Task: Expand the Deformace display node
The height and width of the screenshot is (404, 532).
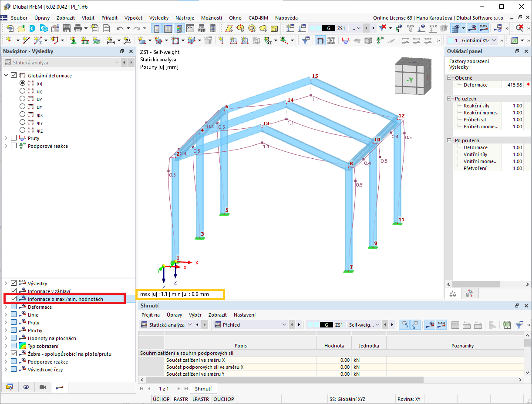Action: [6, 307]
